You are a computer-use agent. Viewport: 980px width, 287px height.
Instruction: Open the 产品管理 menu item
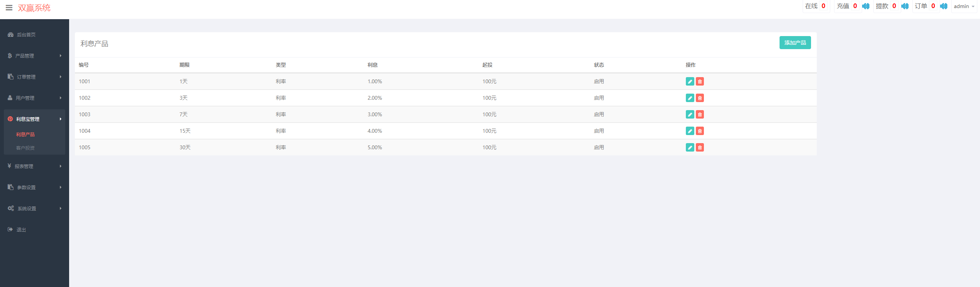coord(35,56)
